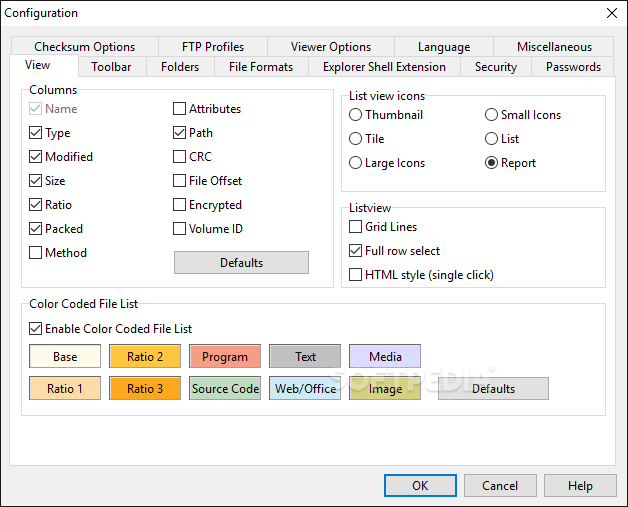Toggle Enable Color Coded File List

point(35,329)
